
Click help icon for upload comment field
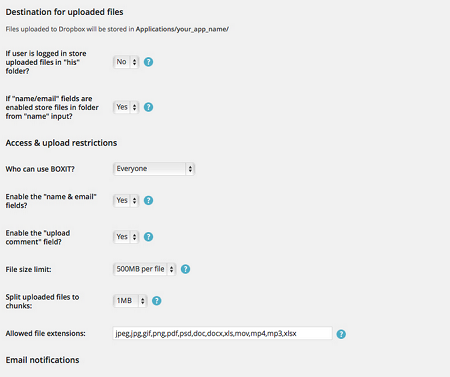[x=148, y=237]
